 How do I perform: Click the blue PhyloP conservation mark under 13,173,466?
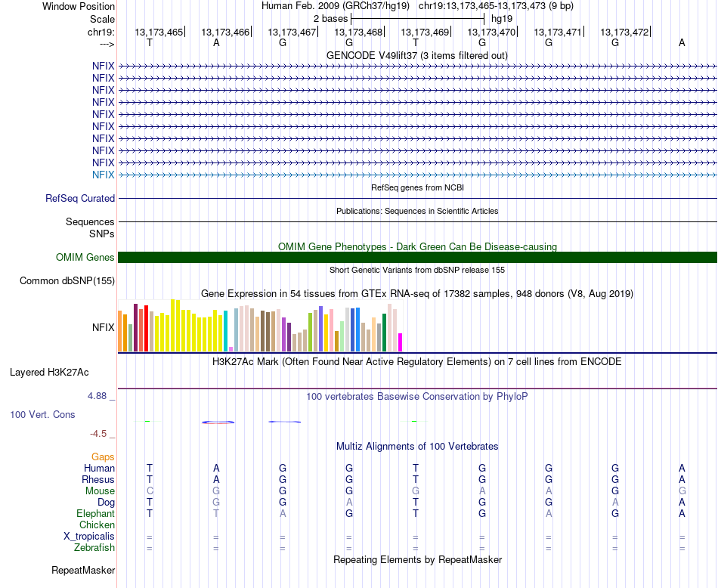click(x=218, y=422)
